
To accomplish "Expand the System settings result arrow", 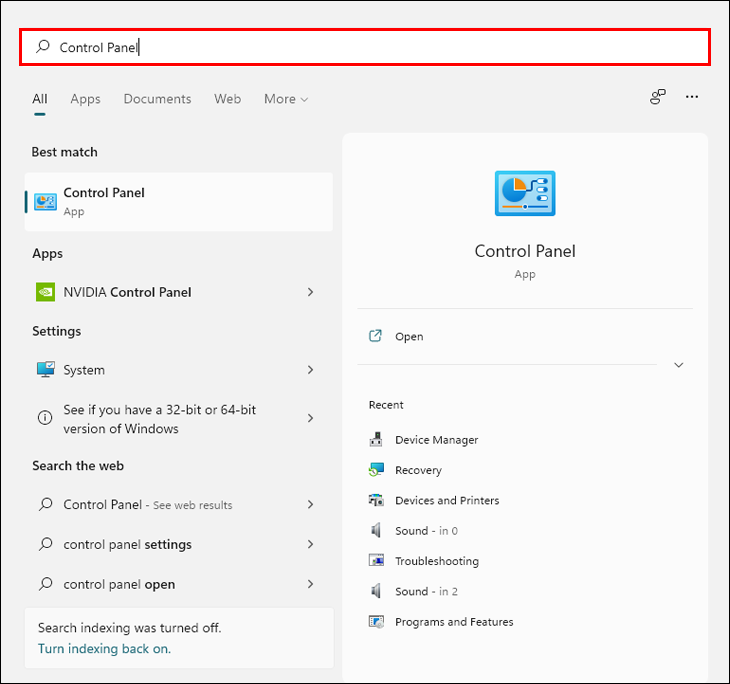I will [310, 370].
